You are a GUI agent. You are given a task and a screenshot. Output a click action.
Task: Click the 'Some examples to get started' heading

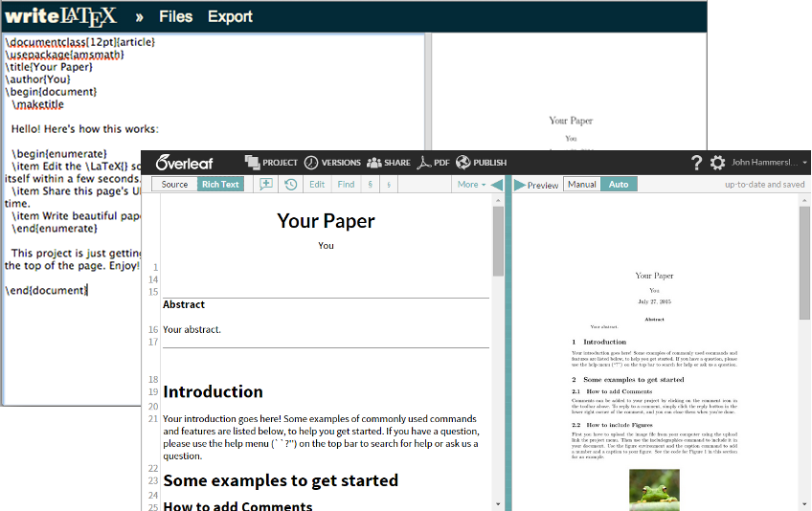tap(281, 480)
